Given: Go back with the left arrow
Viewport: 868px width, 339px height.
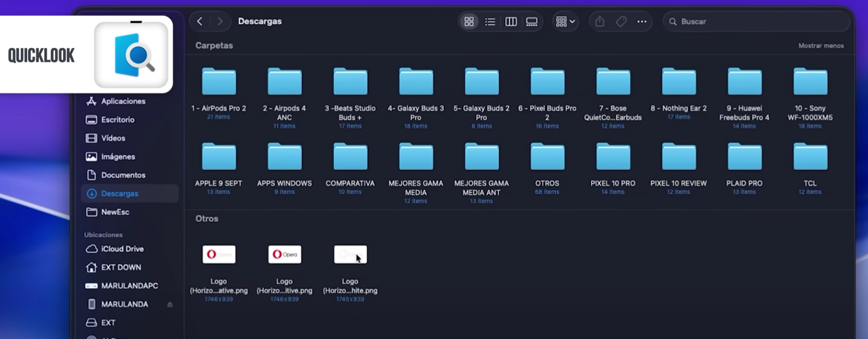Looking at the screenshot, I should (200, 22).
